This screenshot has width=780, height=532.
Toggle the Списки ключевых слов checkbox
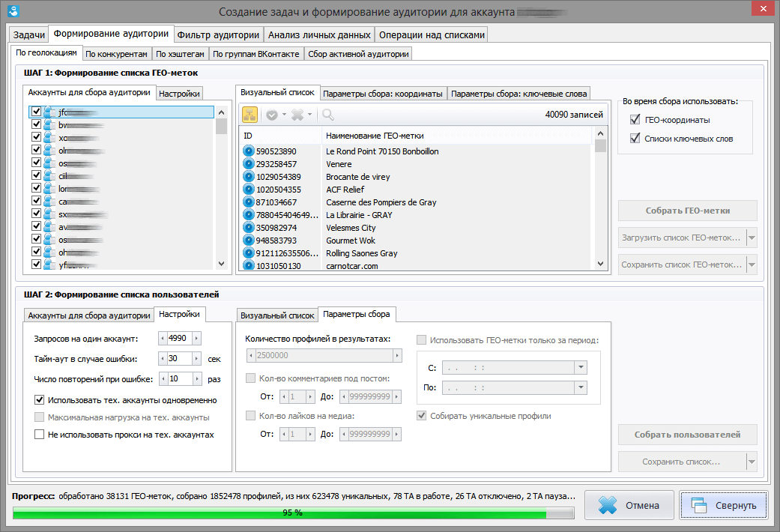point(635,138)
